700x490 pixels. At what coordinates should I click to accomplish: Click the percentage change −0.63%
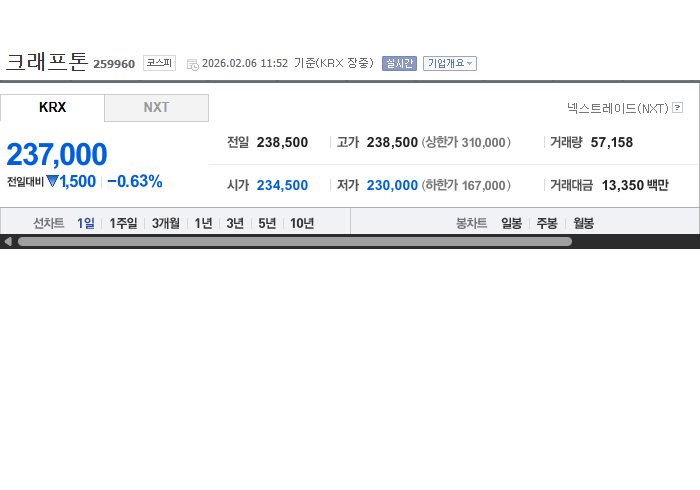pos(135,181)
